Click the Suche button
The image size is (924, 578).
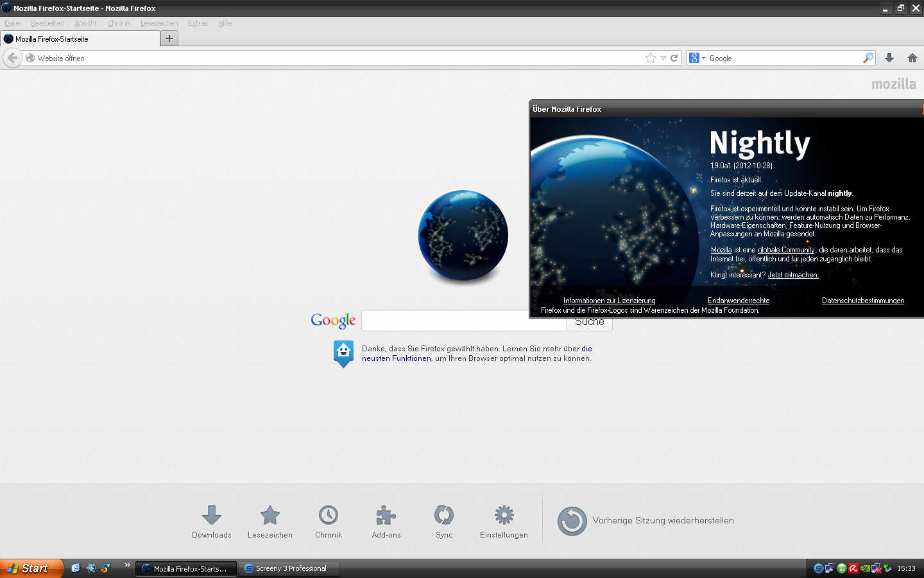pos(590,322)
